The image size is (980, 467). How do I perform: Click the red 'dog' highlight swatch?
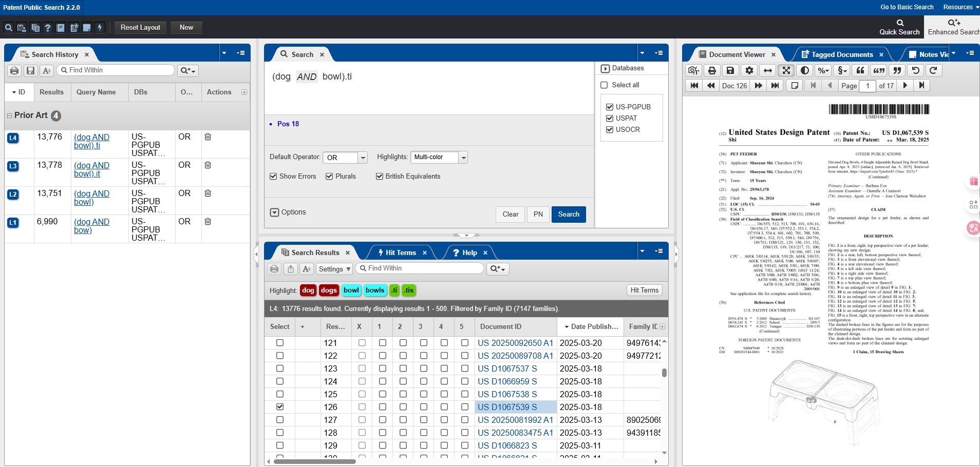(308, 290)
